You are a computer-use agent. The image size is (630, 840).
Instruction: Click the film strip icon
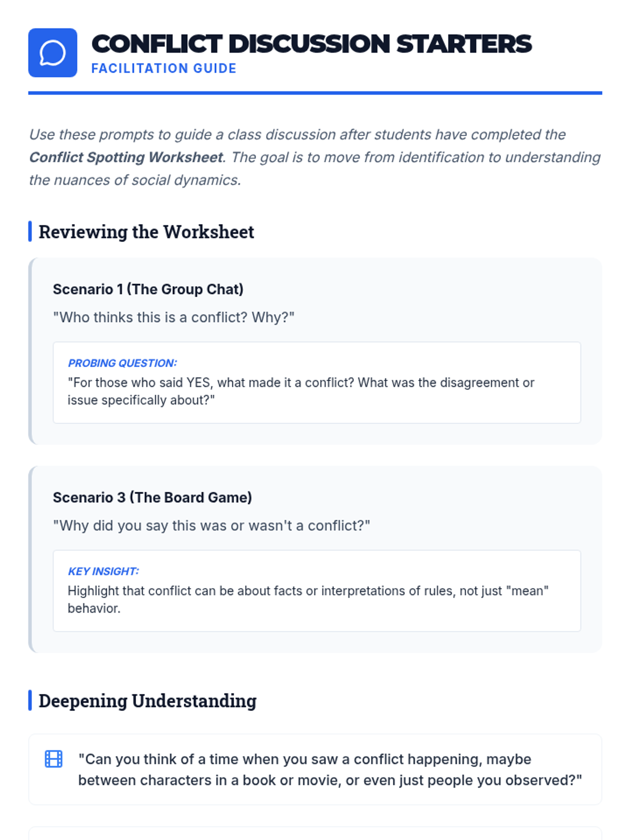pyautogui.click(x=54, y=759)
